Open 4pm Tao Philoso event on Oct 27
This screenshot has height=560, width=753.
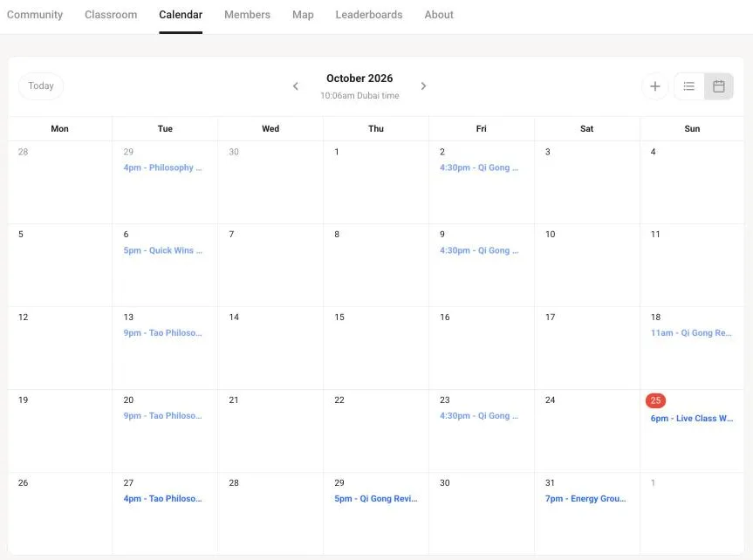[163, 499]
